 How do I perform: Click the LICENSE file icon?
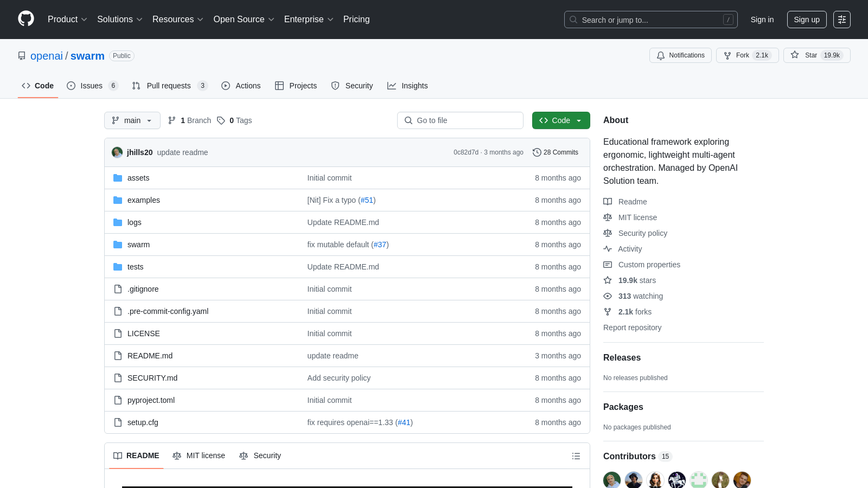pyautogui.click(x=118, y=333)
